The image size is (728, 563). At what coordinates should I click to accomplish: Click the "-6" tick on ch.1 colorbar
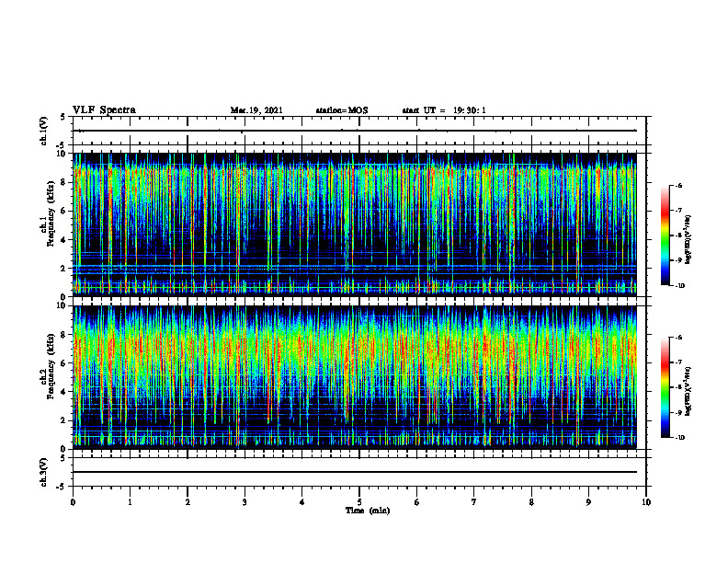pos(678,185)
